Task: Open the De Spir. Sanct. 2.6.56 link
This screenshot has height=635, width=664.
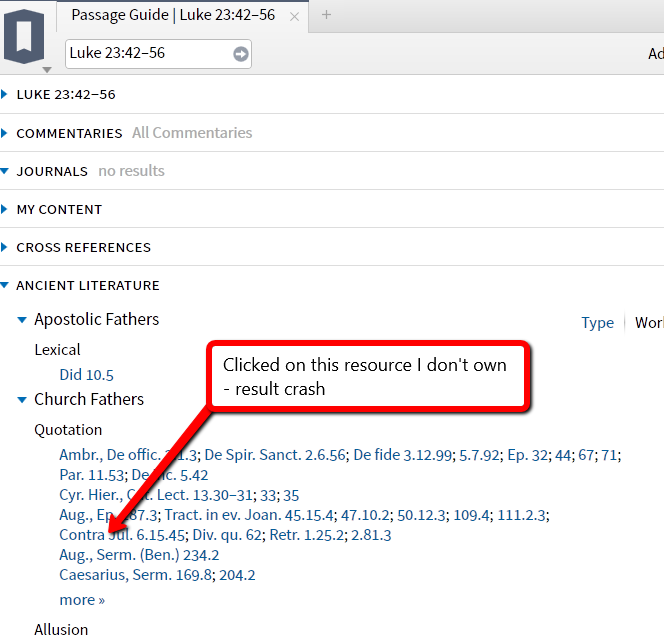Action: coord(275,455)
